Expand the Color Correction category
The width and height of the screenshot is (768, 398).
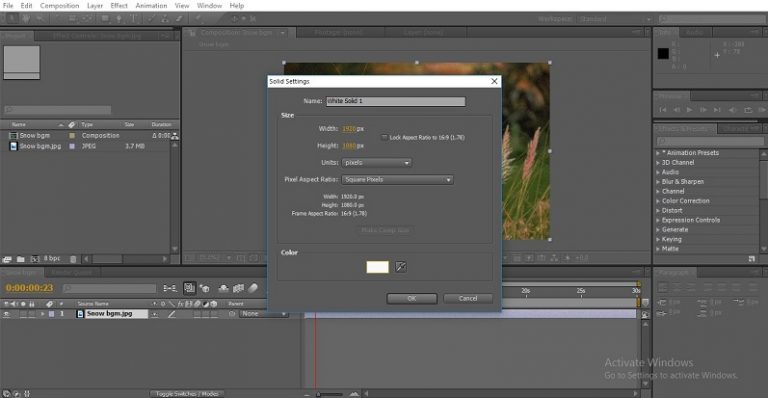[658, 201]
